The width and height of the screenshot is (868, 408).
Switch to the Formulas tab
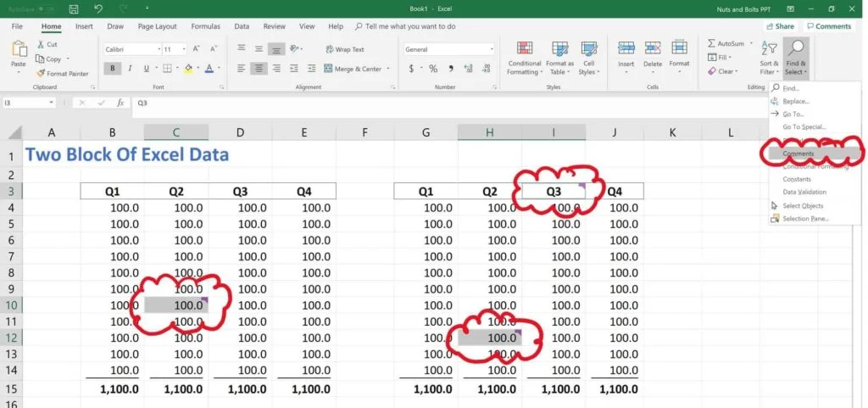coord(205,26)
